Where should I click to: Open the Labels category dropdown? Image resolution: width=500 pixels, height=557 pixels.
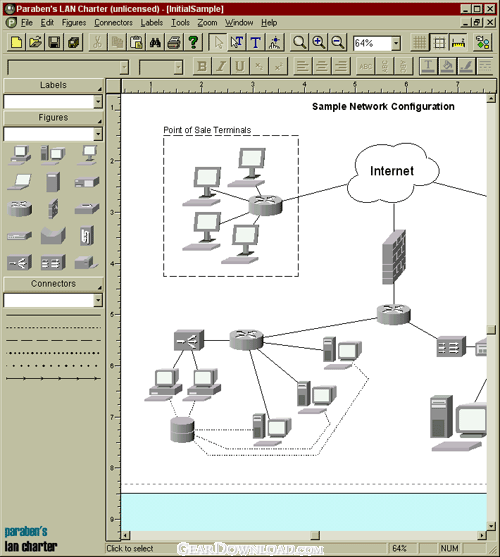[x=98, y=102]
